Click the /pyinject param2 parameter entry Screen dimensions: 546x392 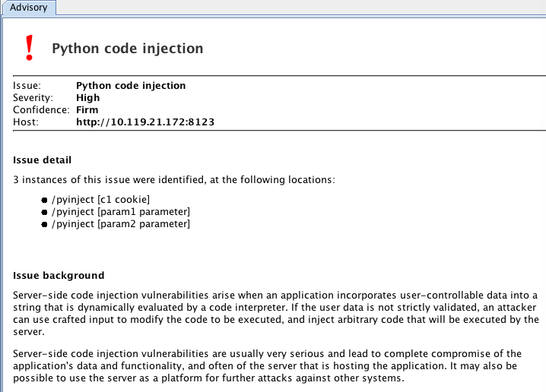tap(121, 223)
